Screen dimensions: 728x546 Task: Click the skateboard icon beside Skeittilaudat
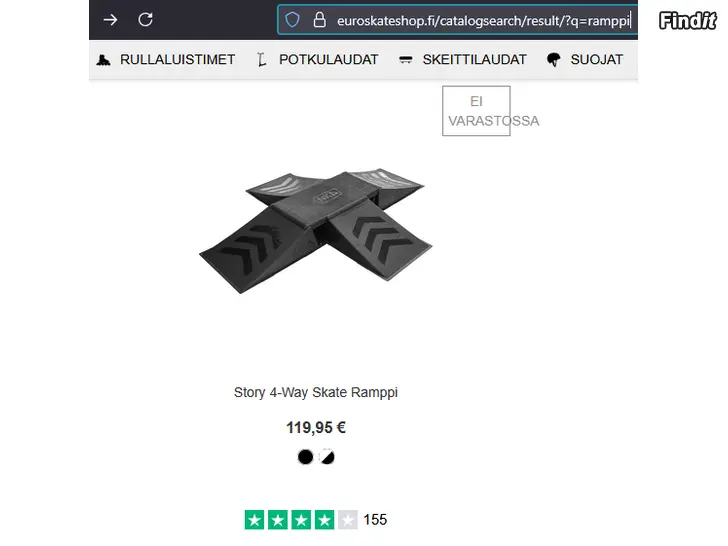[405, 59]
